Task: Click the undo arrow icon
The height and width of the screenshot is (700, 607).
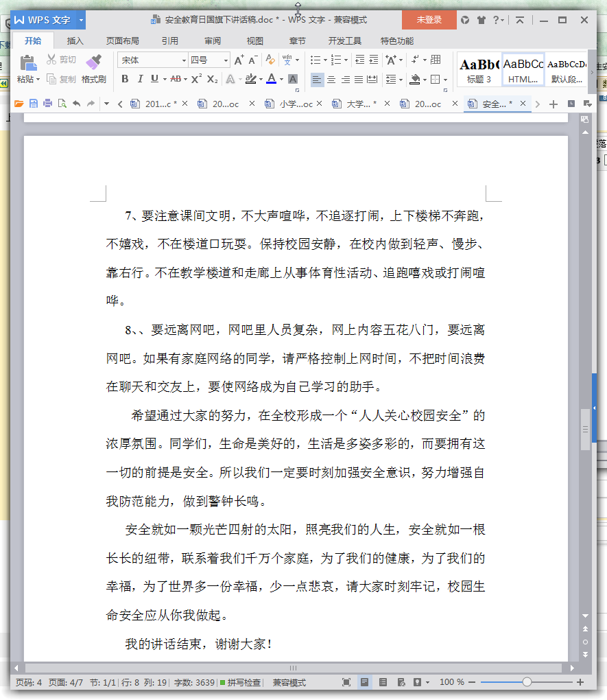Action: point(77,104)
